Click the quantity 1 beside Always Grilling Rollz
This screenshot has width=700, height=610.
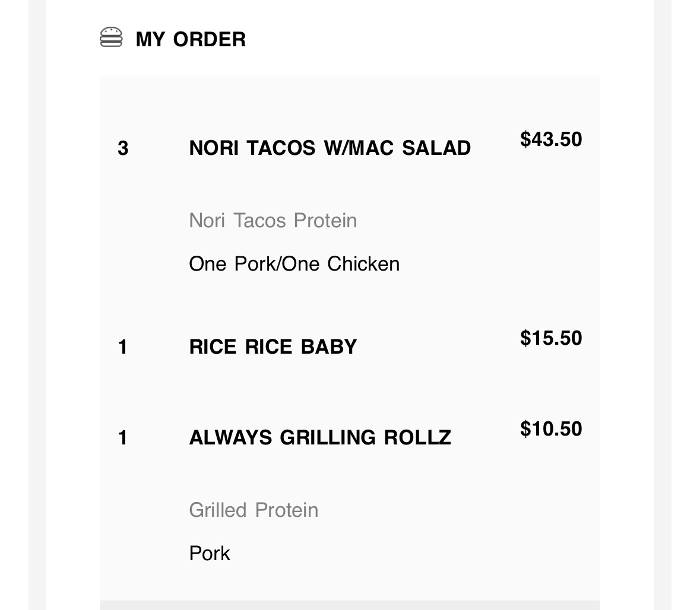pyautogui.click(x=123, y=438)
